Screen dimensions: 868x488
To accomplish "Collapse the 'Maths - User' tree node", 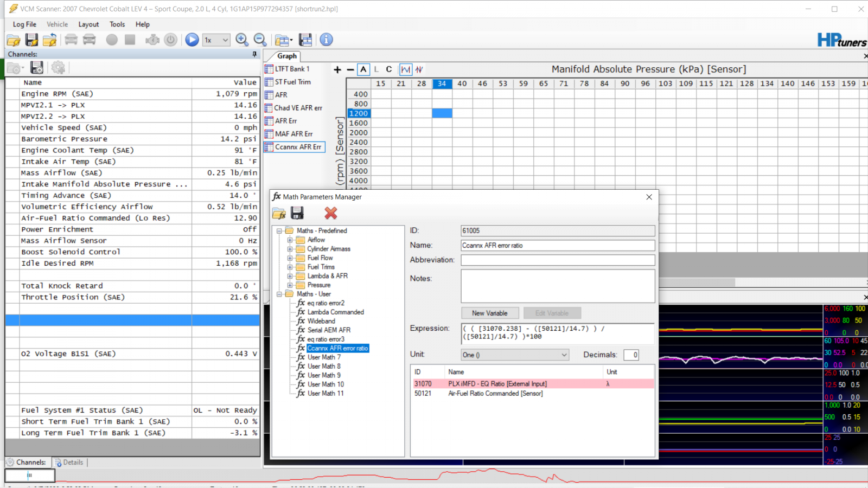I will 279,294.
